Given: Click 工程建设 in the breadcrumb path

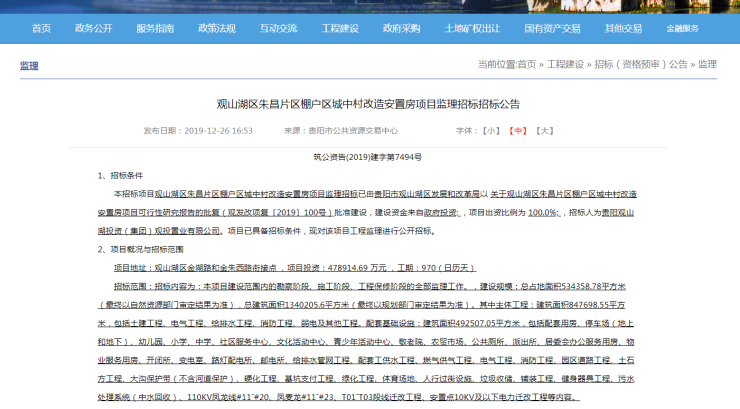Looking at the screenshot, I should 565,64.
